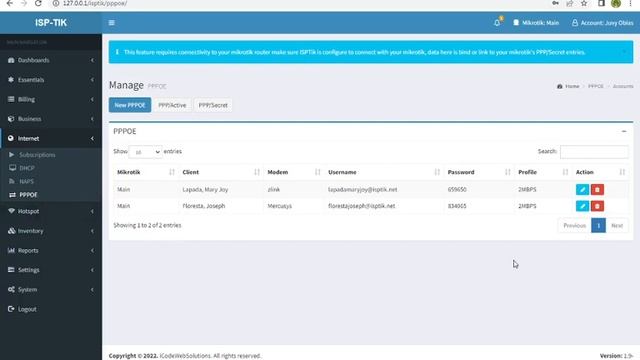Open the browser share icon

(x=569, y=3)
